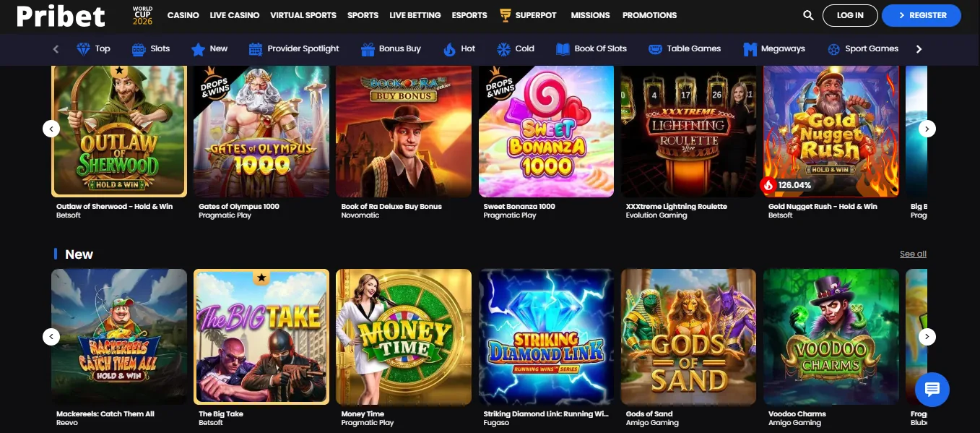This screenshot has height=433, width=980.
Task: Click the Sport Games ball icon
Action: click(833, 49)
